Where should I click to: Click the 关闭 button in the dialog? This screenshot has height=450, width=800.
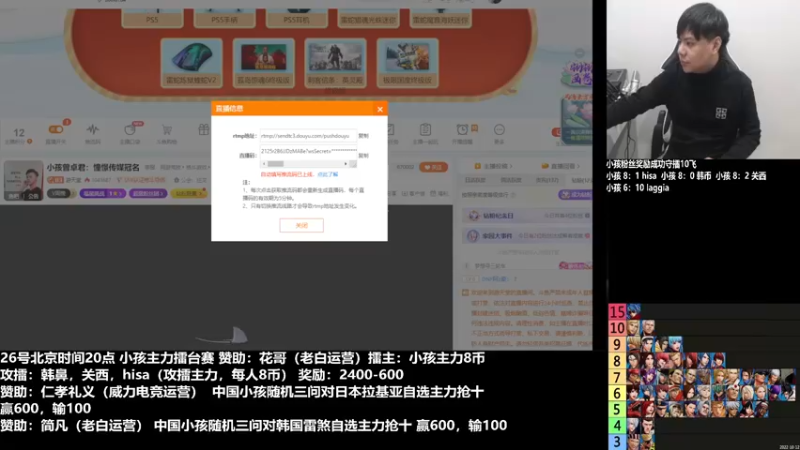[302, 225]
